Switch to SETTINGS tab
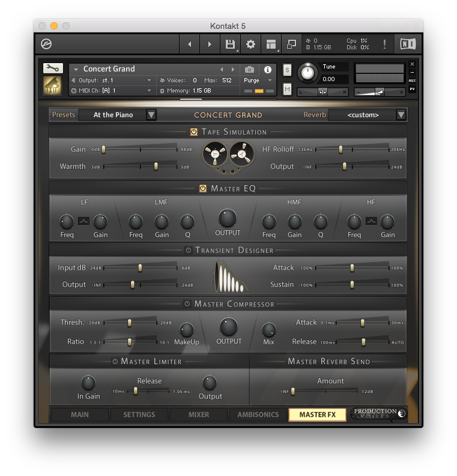 [139, 415]
